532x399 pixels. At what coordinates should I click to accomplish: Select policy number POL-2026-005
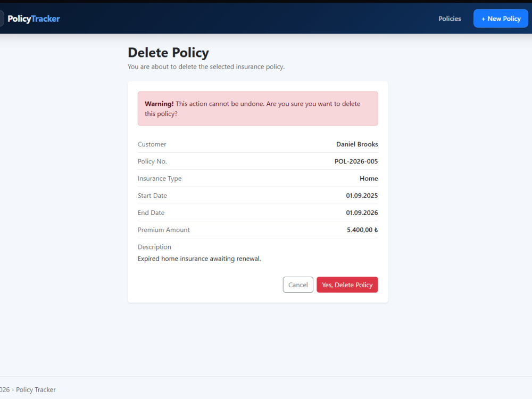[x=356, y=162]
